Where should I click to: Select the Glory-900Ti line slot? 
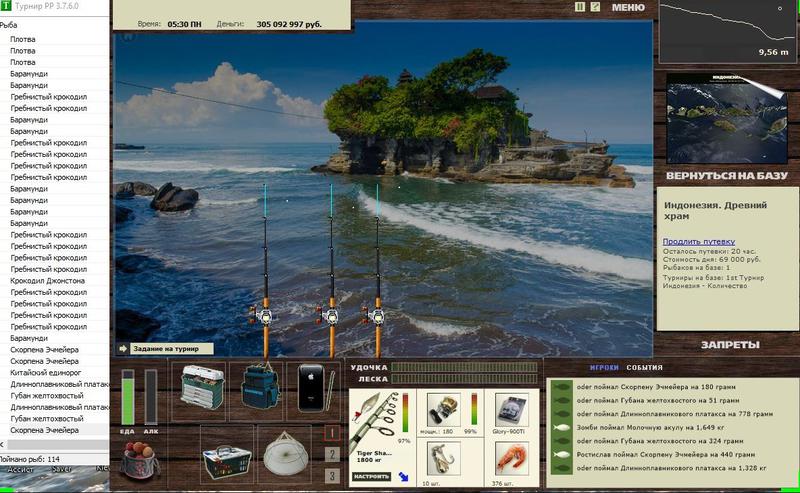tap(511, 410)
